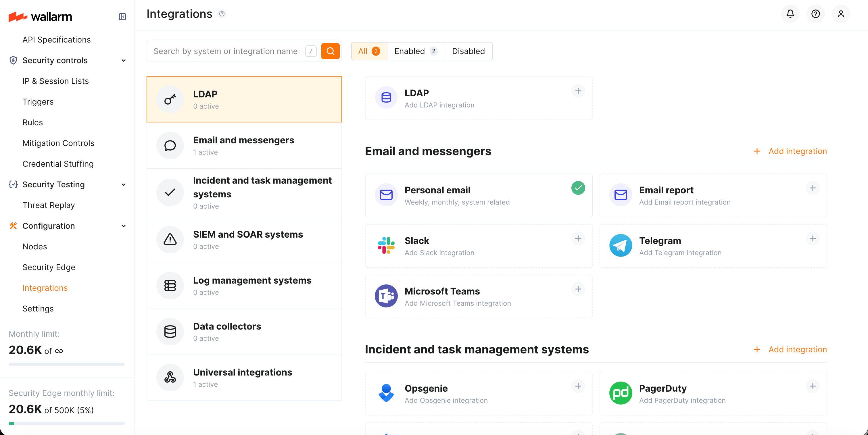Viewport: 868px width, 435px height.
Task: Open the help question mark icon in header
Action: pos(815,14)
